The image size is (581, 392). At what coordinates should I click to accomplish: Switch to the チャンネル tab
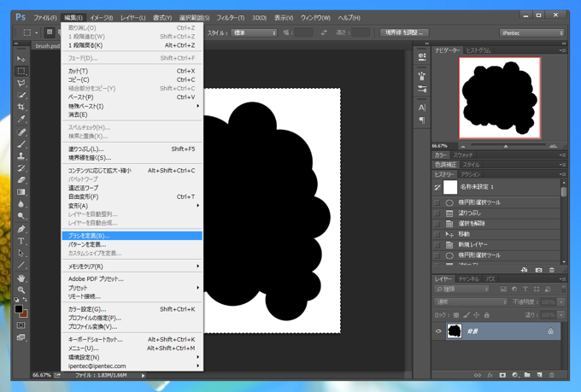[x=468, y=279]
